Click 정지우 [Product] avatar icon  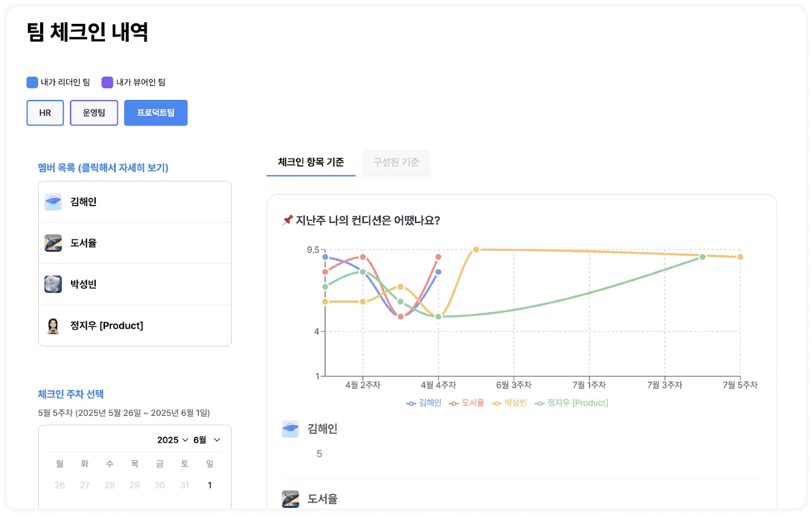53,326
